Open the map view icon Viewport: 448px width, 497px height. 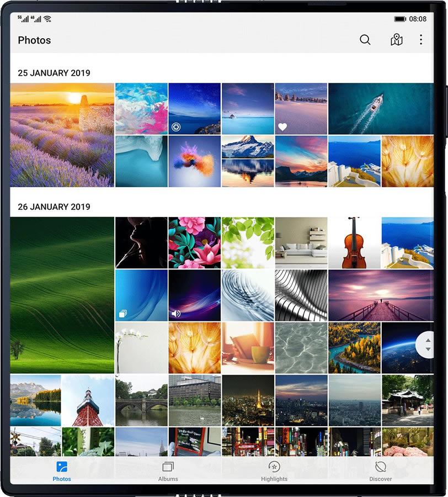coord(396,40)
